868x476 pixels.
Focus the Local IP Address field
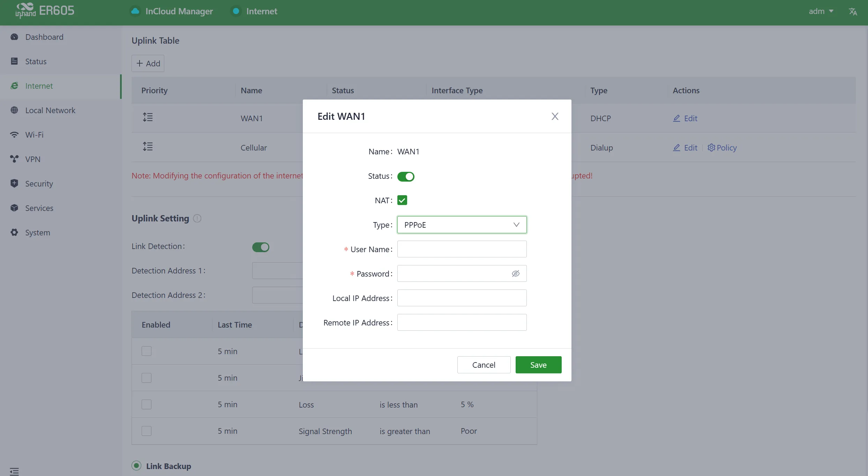[462, 298]
